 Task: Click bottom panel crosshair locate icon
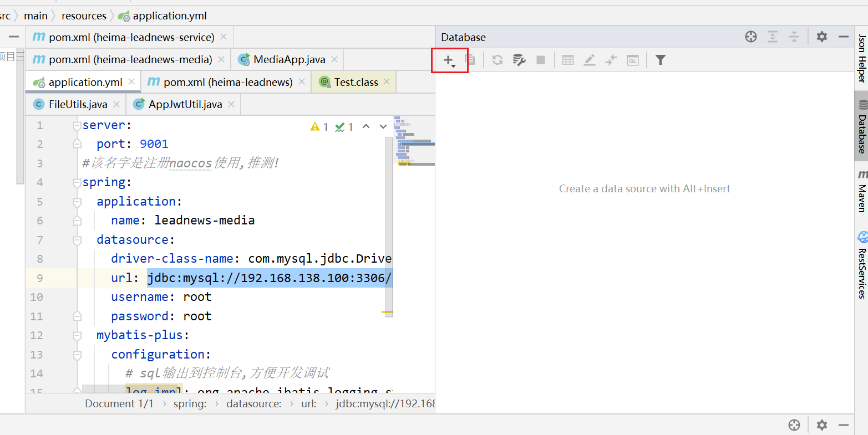[794, 425]
